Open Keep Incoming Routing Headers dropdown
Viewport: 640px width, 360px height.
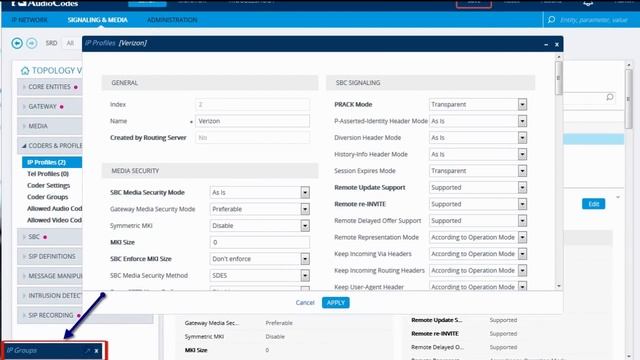tap(522, 271)
